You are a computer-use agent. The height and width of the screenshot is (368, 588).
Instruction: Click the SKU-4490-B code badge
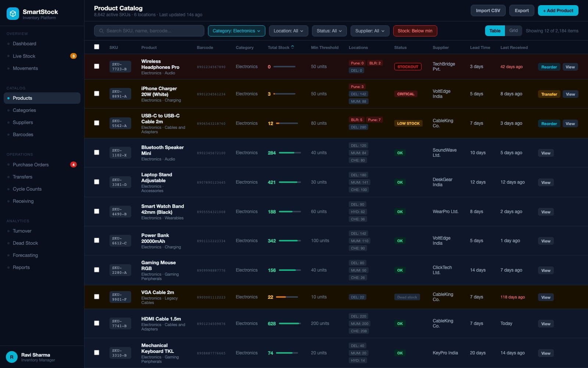click(120, 212)
